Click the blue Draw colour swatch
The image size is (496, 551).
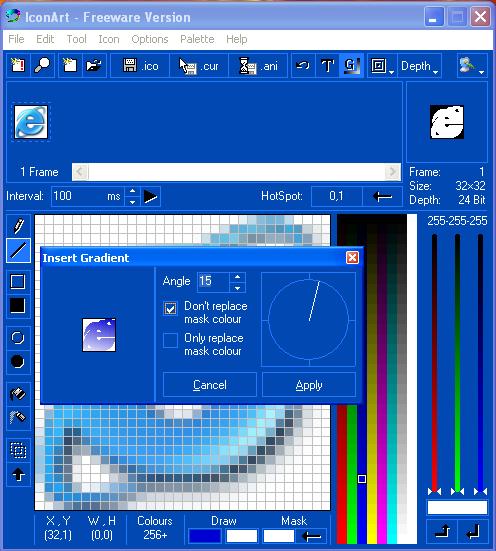tap(205, 536)
